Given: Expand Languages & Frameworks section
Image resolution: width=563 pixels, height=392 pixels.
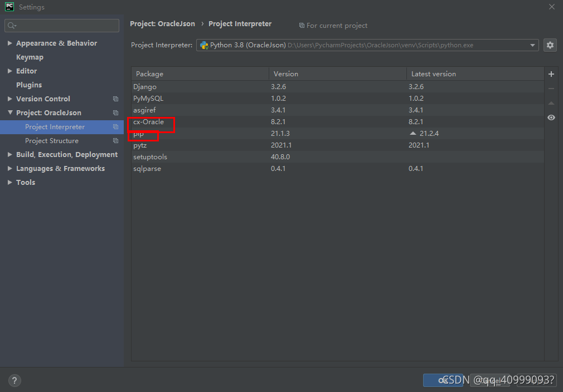Looking at the screenshot, I should tap(9, 169).
